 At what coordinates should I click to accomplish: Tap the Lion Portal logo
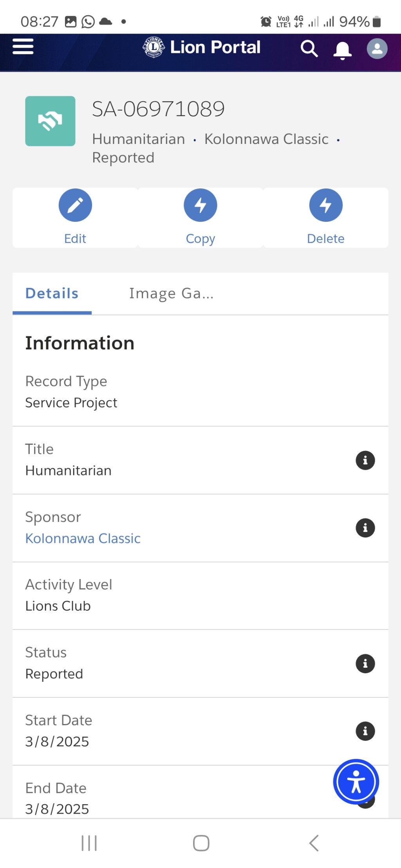click(x=201, y=47)
